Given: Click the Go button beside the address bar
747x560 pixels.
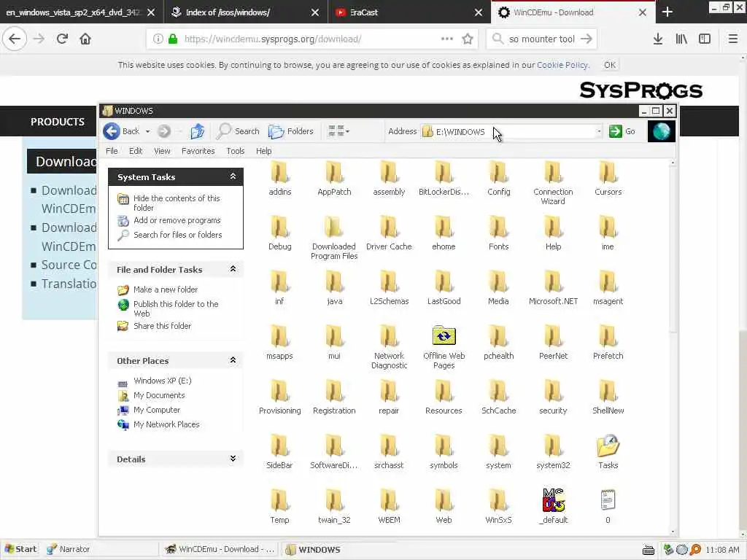Looking at the screenshot, I should pyautogui.click(x=622, y=131).
